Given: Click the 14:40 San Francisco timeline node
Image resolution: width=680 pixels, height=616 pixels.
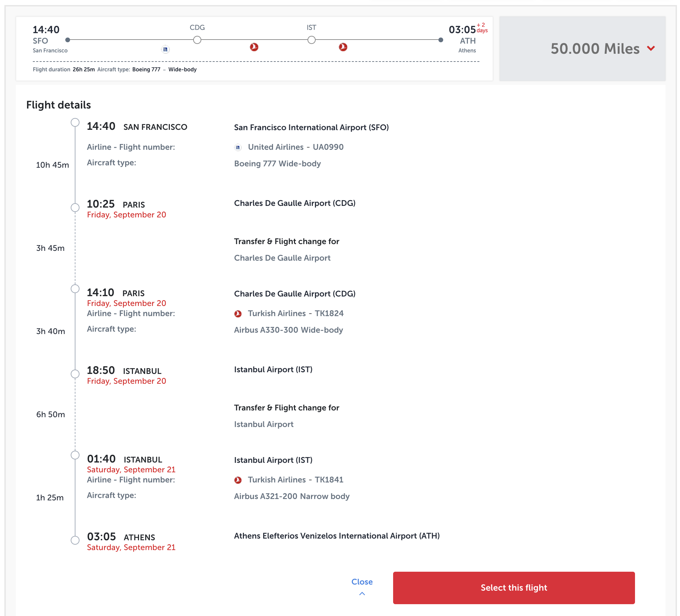Looking at the screenshot, I should coord(75,122).
